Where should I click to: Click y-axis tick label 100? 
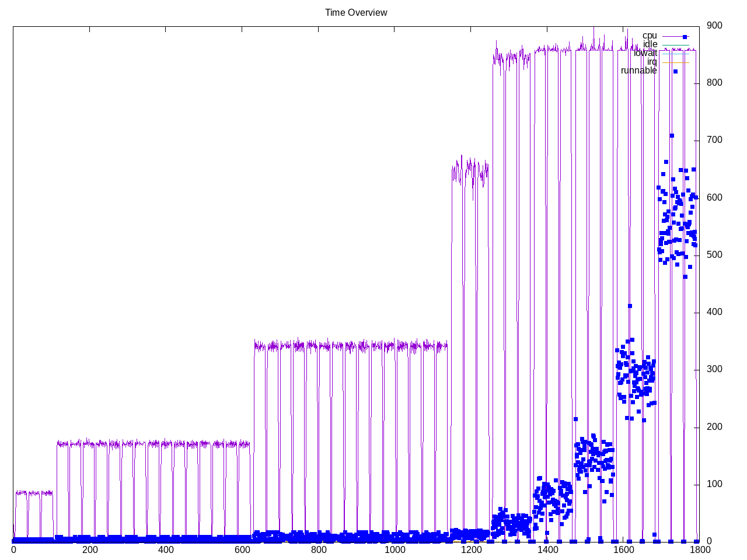(x=714, y=484)
